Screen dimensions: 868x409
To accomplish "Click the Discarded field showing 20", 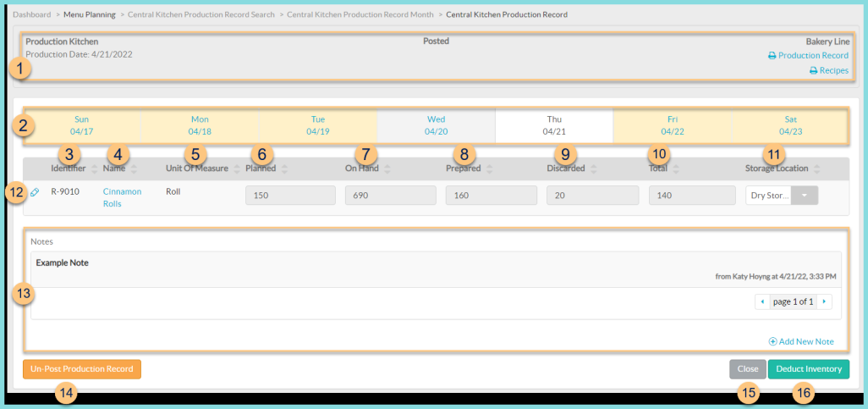I will coord(592,196).
